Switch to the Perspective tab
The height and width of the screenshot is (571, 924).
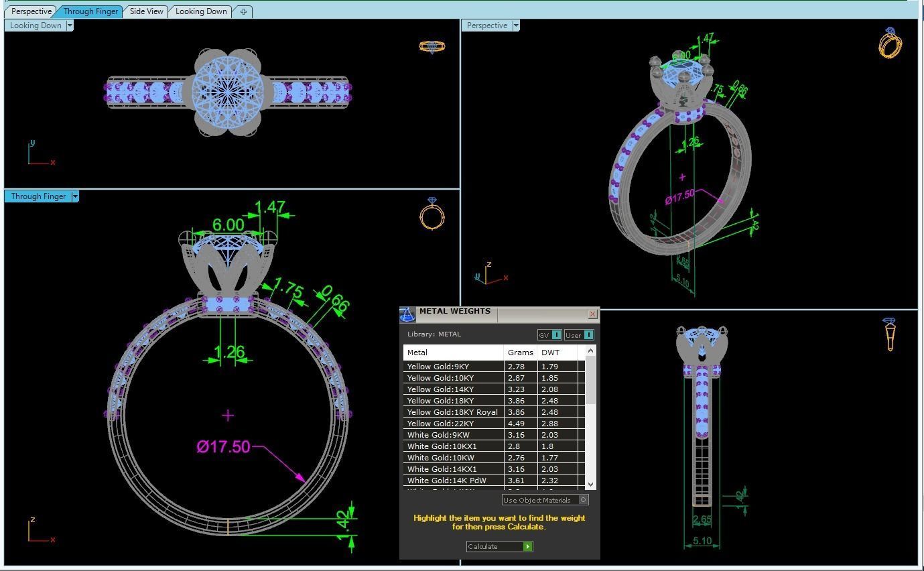(x=31, y=11)
